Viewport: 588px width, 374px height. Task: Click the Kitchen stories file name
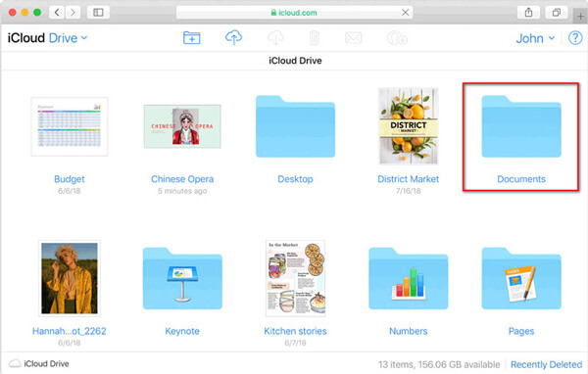[296, 331]
